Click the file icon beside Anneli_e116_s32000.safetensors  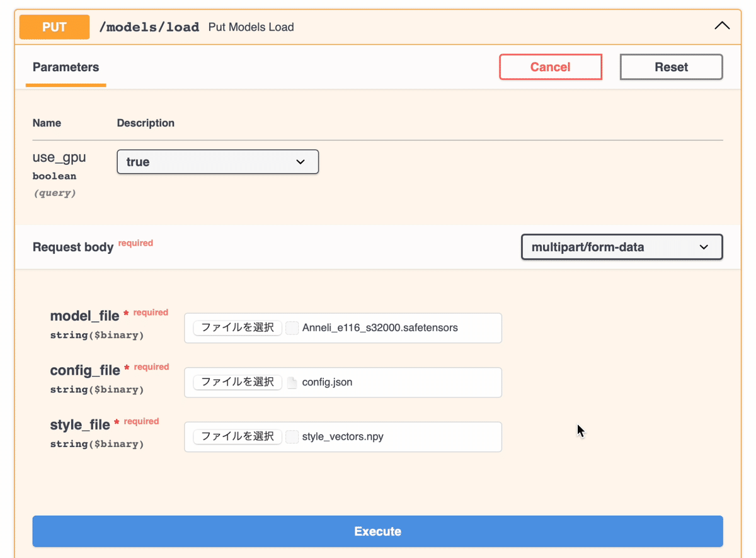(292, 327)
